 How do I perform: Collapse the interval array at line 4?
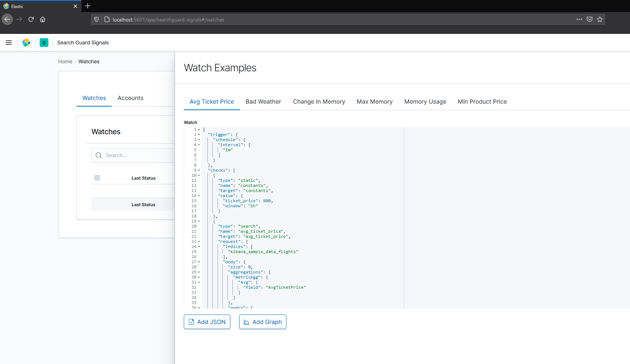pyautogui.click(x=199, y=145)
